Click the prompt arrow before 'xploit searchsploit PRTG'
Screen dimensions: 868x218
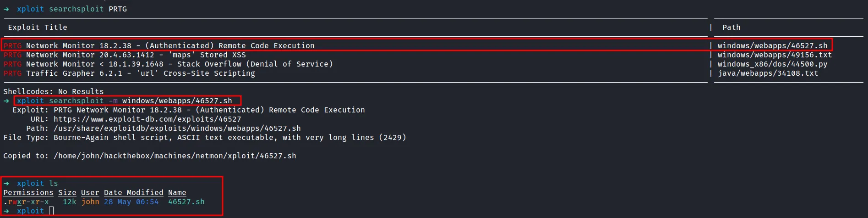pos(6,9)
